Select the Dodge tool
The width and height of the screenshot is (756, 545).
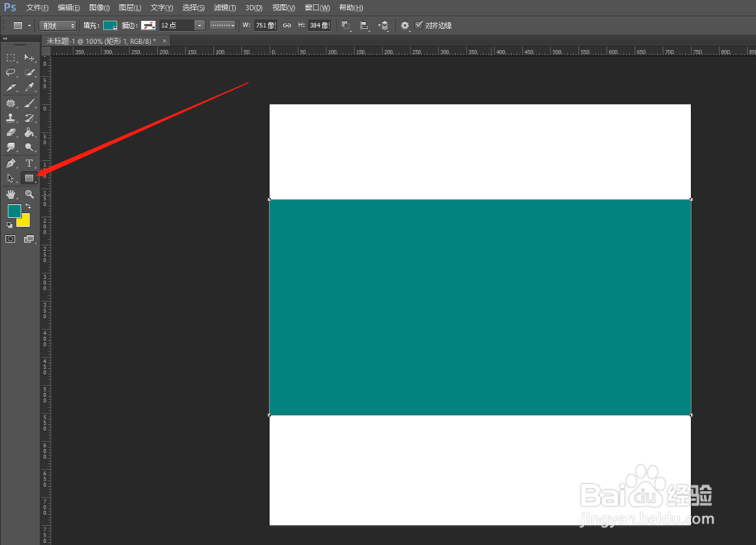[x=29, y=147]
